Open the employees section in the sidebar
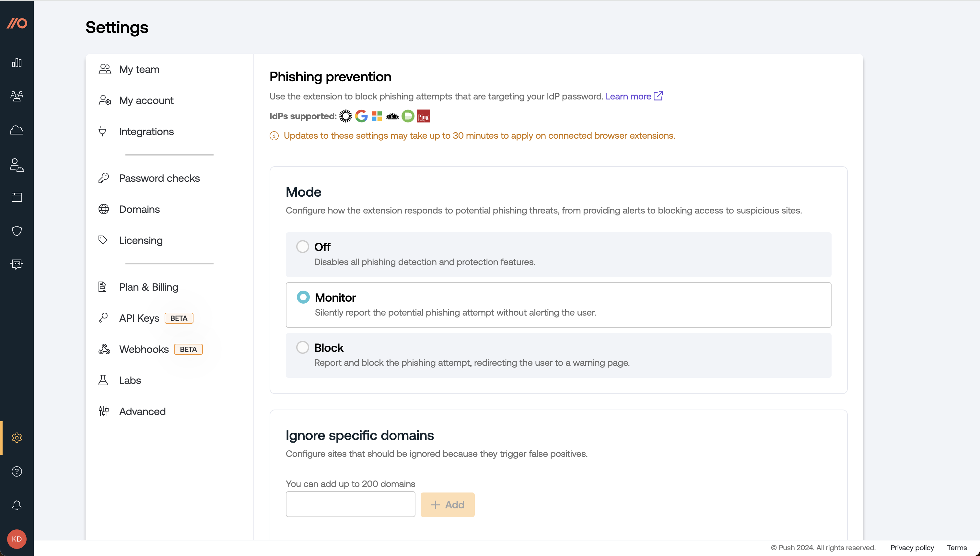The width and height of the screenshot is (980, 556). pos(17,96)
